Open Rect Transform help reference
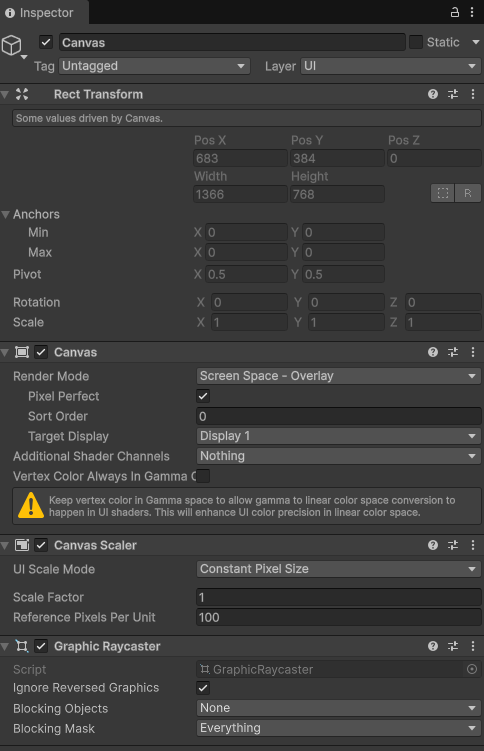 (x=433, y=94)
